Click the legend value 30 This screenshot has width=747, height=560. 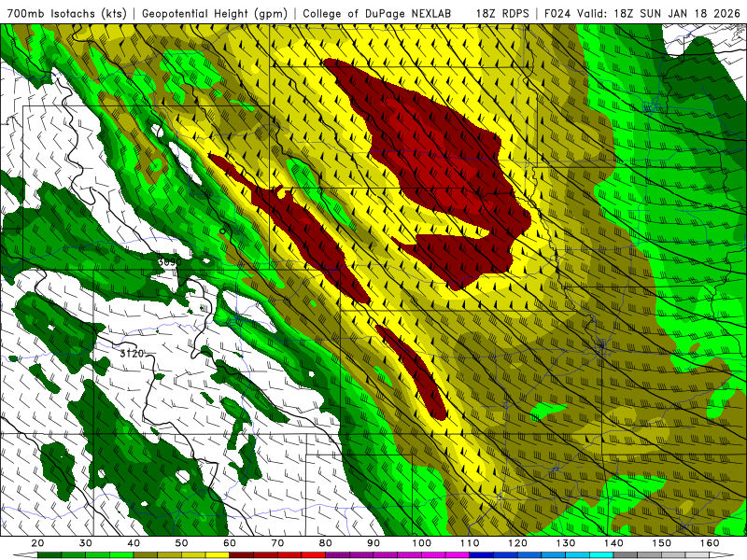(86, 543)
